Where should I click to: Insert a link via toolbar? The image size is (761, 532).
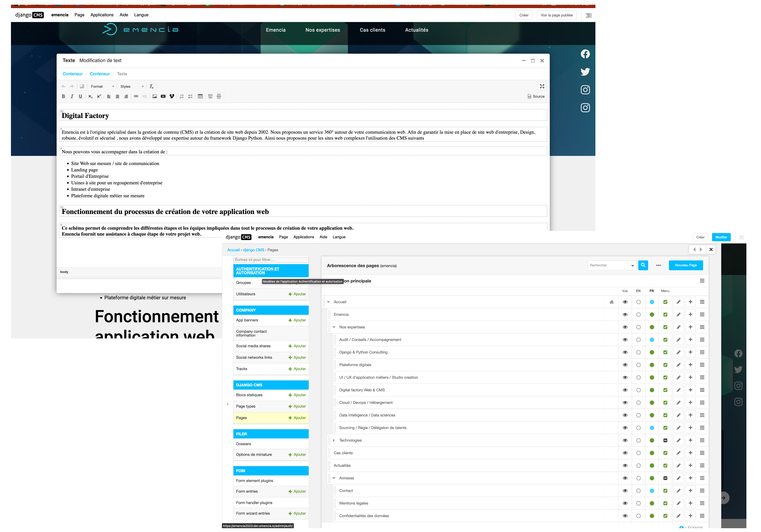click(136, 96)
